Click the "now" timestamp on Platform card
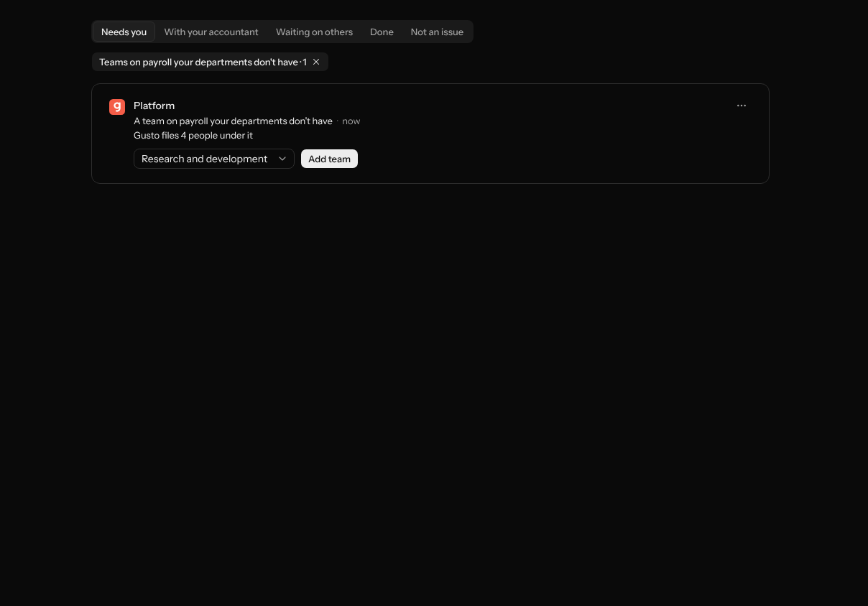The width and height of the screenshot is (868, 606). pos(351,121)
